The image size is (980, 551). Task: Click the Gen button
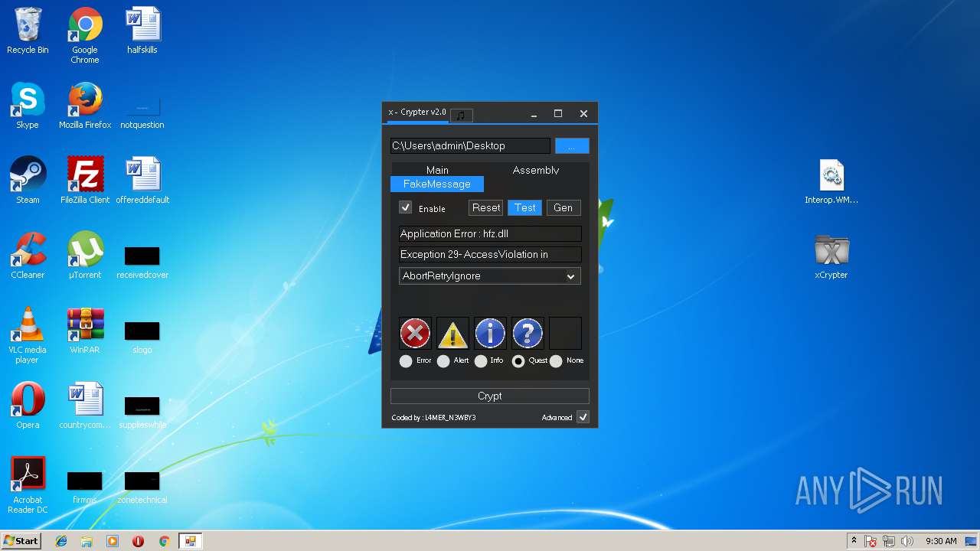(x=563, y=207)
